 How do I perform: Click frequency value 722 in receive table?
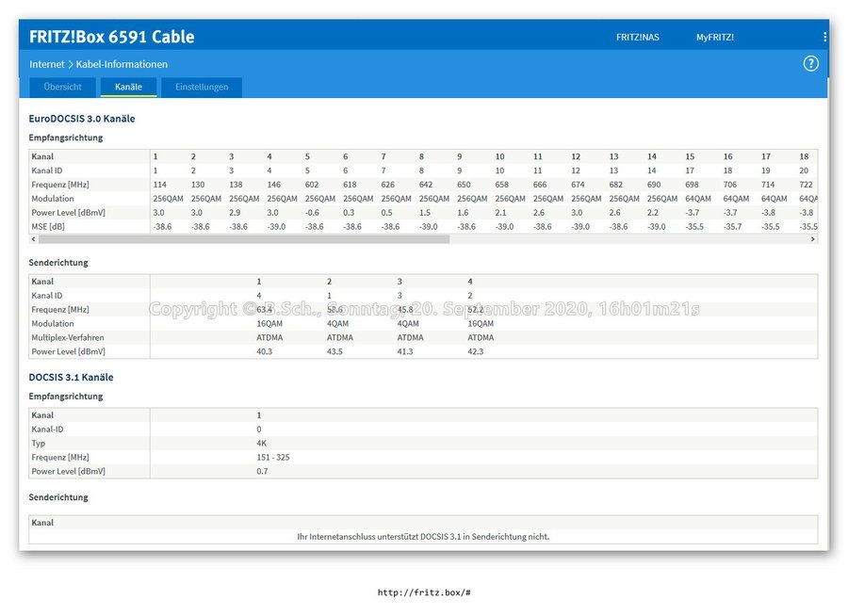pyautogui.click(x=806, y=185)
